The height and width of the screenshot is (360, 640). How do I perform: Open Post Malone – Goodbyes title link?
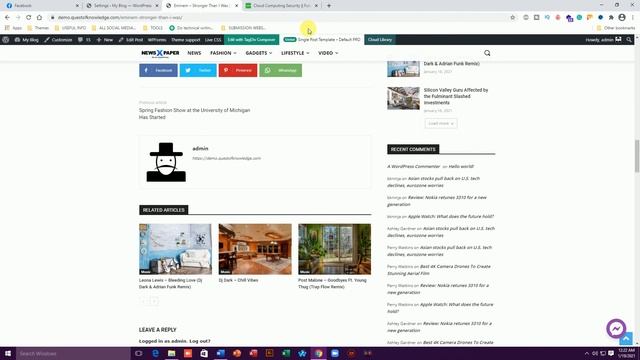coord(332,284)
